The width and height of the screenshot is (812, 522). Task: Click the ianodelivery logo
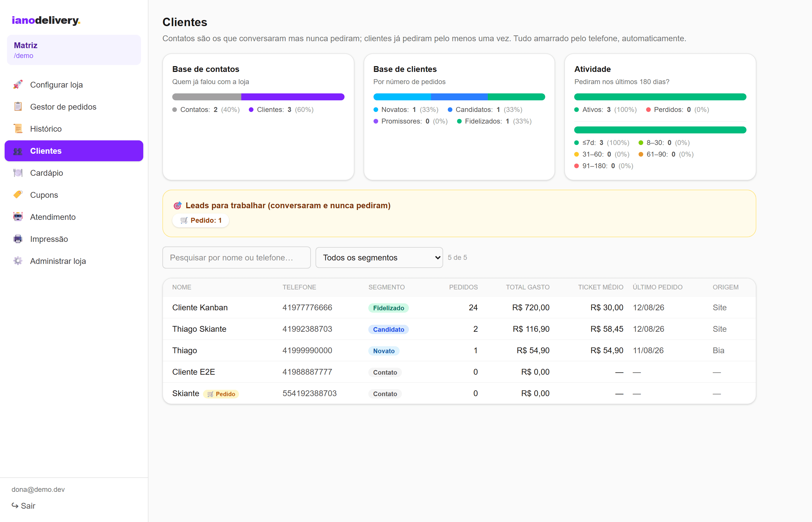tap(46, 20)
